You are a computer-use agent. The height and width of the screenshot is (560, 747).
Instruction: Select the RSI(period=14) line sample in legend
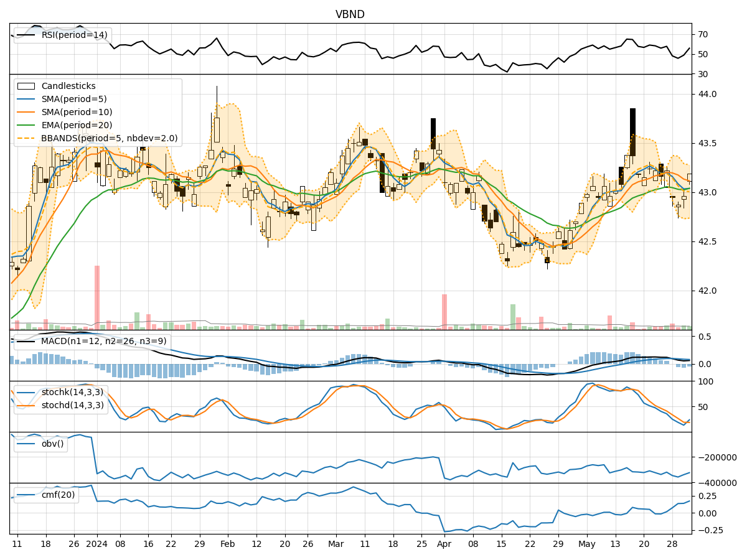click(26, 35)
